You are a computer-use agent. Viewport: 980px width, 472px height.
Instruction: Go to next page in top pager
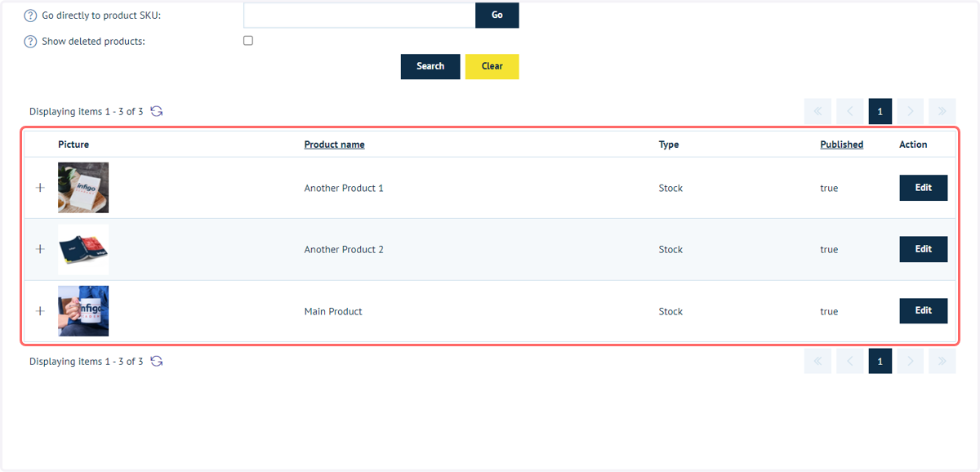tap(911, 111)
